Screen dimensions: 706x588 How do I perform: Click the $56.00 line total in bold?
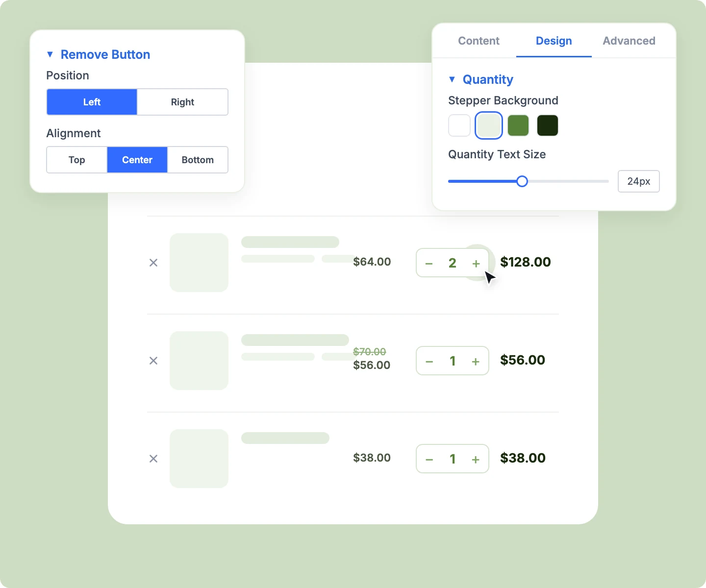tap(523, 360)
